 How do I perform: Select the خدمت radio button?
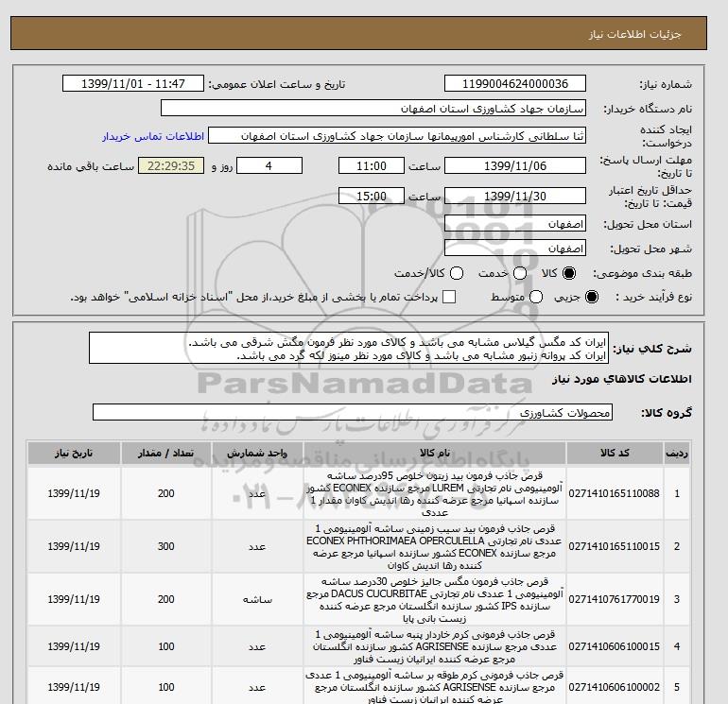(520, 273)
